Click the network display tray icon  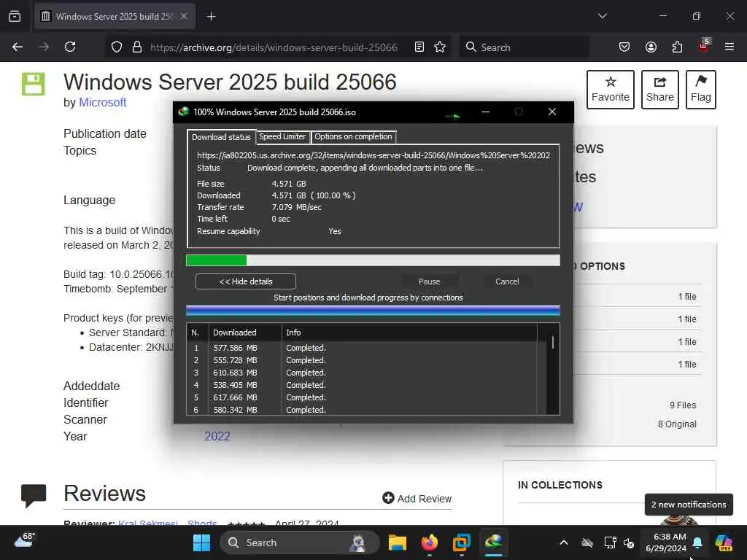pos(611,542)
